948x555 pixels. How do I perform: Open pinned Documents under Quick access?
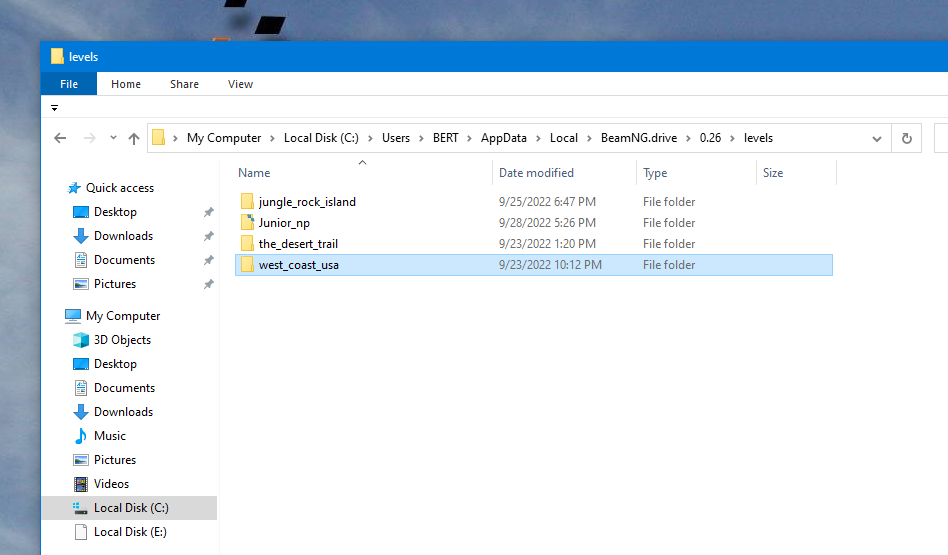pos(124,260)
